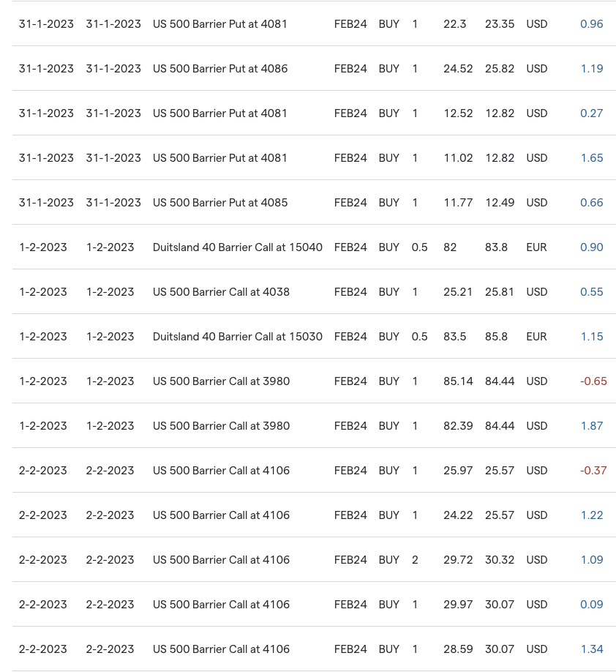
Task: Click the 0.09 profit value
Action: click(591, 605)
